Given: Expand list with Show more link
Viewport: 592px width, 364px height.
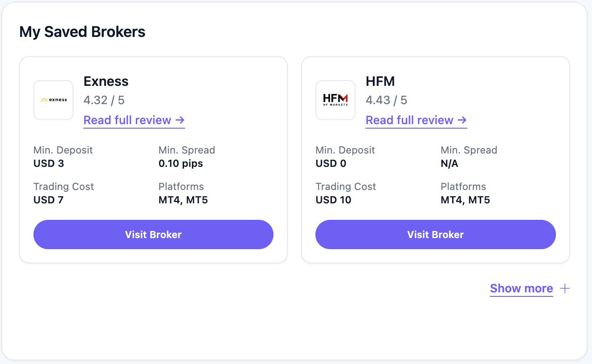Looking at the screenshot, I should tap(521, 288).
